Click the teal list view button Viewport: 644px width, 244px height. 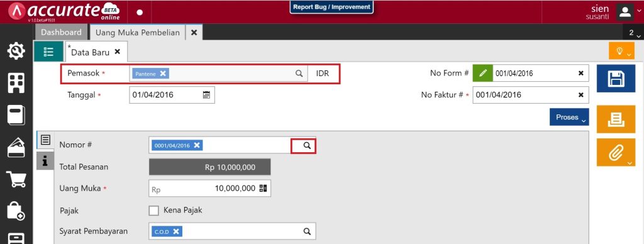click(x=48, y=52)
